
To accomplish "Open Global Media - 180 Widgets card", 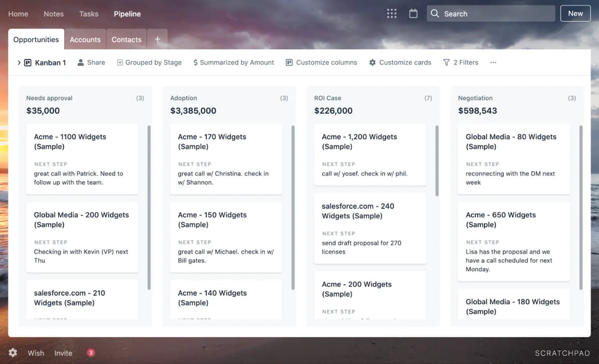I will coord(514,304).
